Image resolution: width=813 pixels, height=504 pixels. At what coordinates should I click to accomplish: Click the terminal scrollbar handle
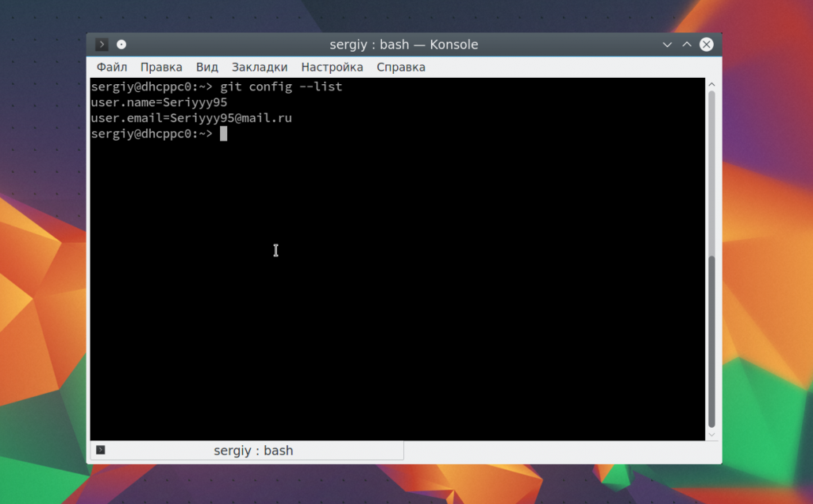pos(711,340)
